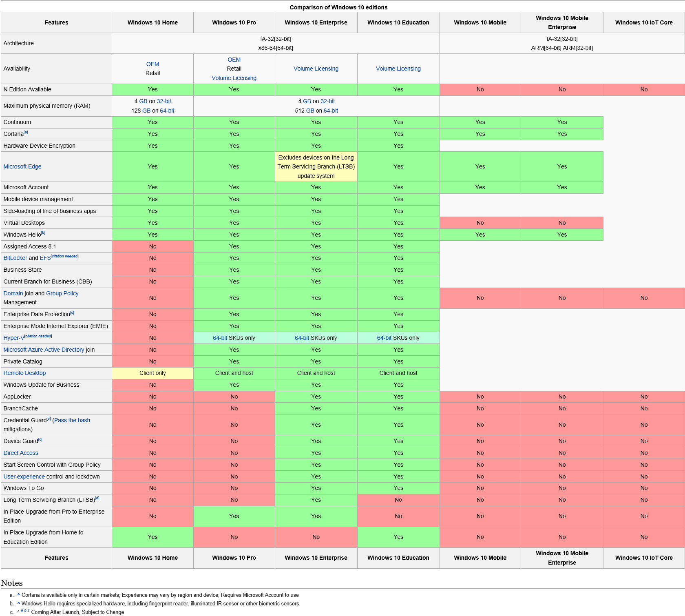Viewport: 685px width, 616px height.
Task: Open Volume Licensing link in Windows 10 Enterprise column
Action: point(316,69)
